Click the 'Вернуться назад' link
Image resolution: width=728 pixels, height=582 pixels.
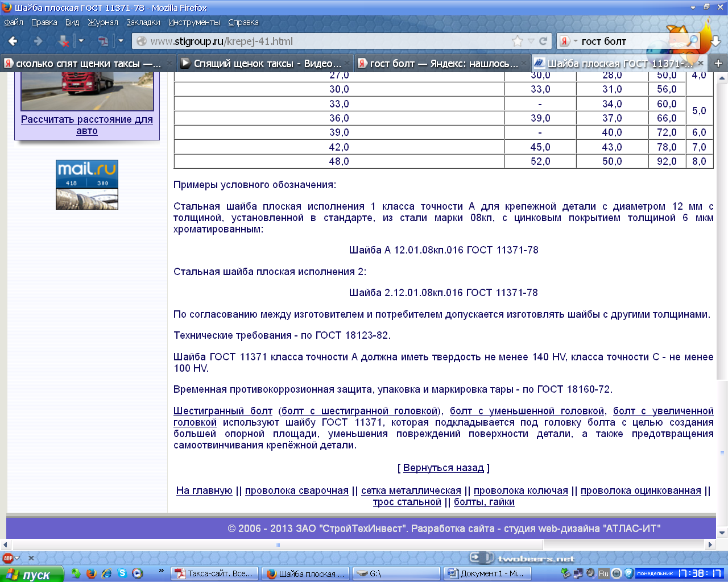pyautogui.click(x=444, y=468)
